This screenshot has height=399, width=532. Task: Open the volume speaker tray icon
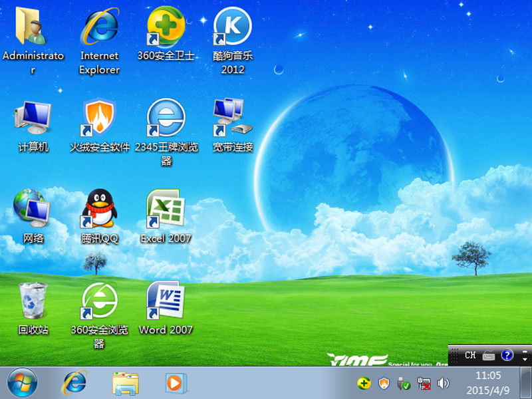click(443, 384)
